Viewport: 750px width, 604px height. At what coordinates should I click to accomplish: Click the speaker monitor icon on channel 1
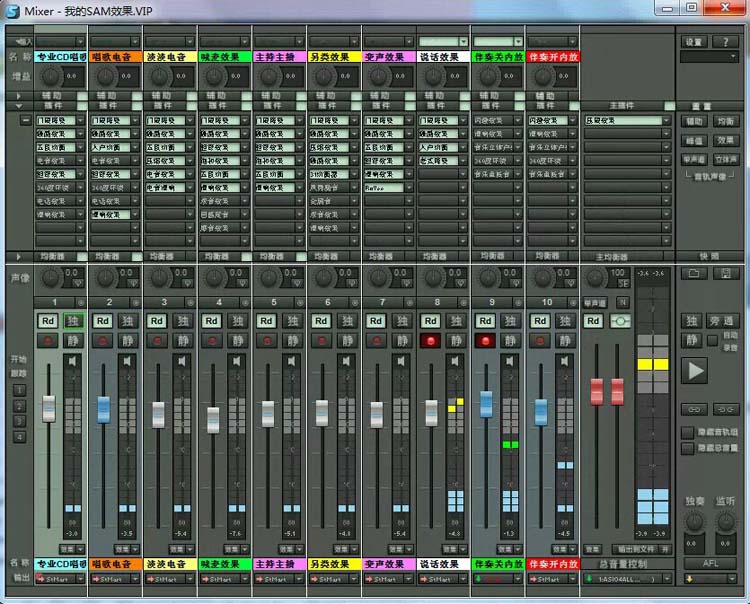[x=72, y=361]
